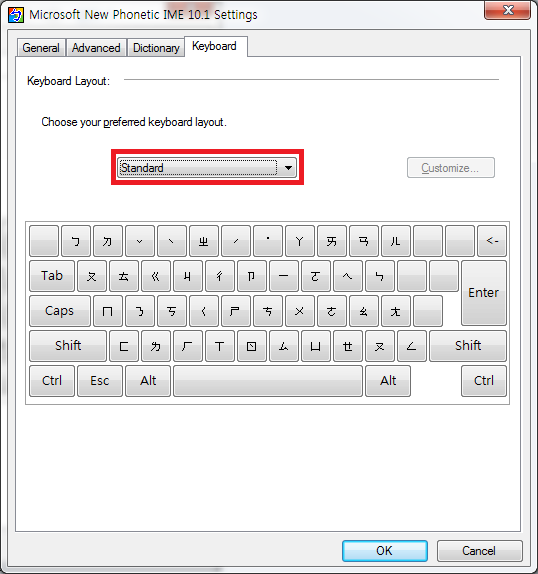Click the ㄖ key
Viewport: 538px width, 574px height.
point(252,346)
